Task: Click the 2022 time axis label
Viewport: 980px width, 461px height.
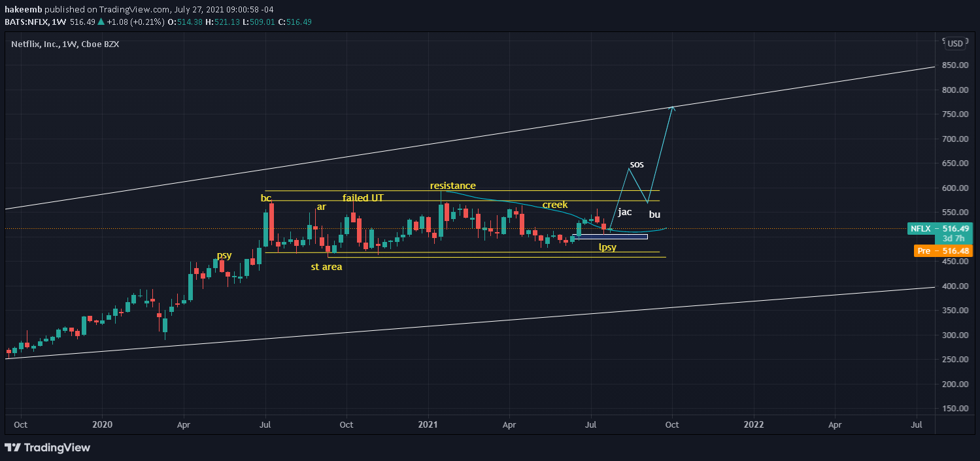Action: point(754,424)
